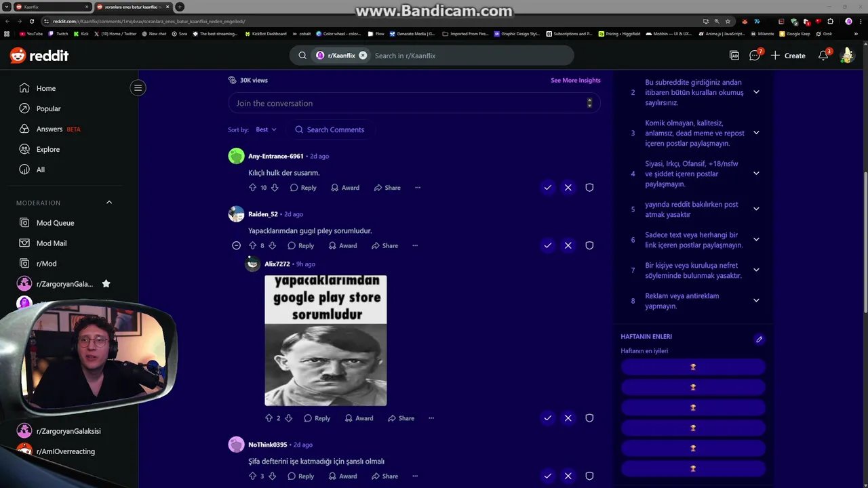Image resolution: width=868 pixels, height=488 pixels.
Task: Upvote Alix7272's reply
Action: pos(269,418)
